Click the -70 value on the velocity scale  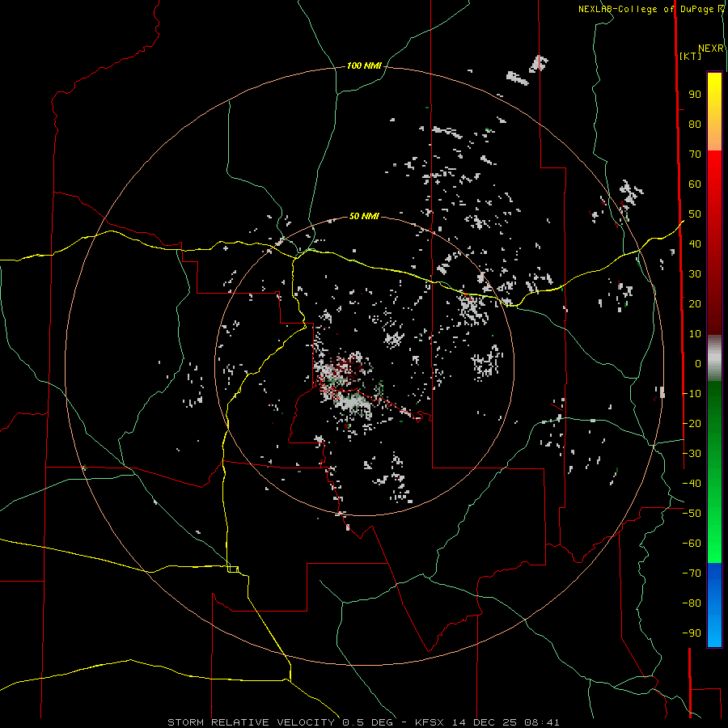click(692, 574)
